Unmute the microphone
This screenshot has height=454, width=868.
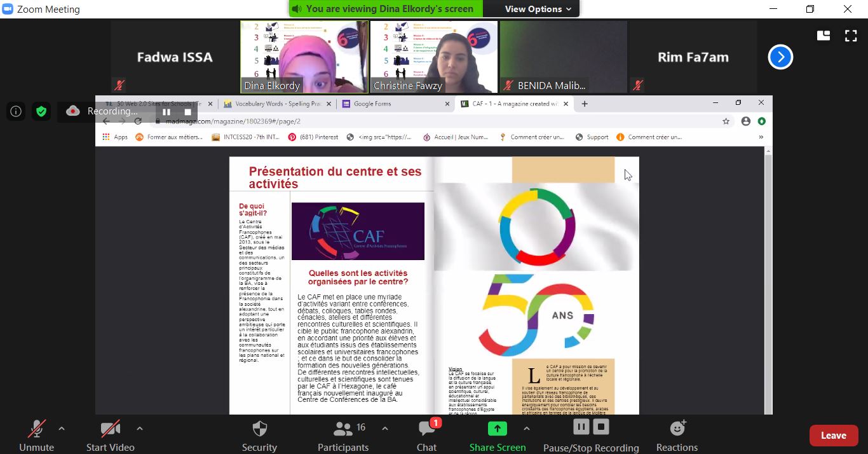pos(36,436)
